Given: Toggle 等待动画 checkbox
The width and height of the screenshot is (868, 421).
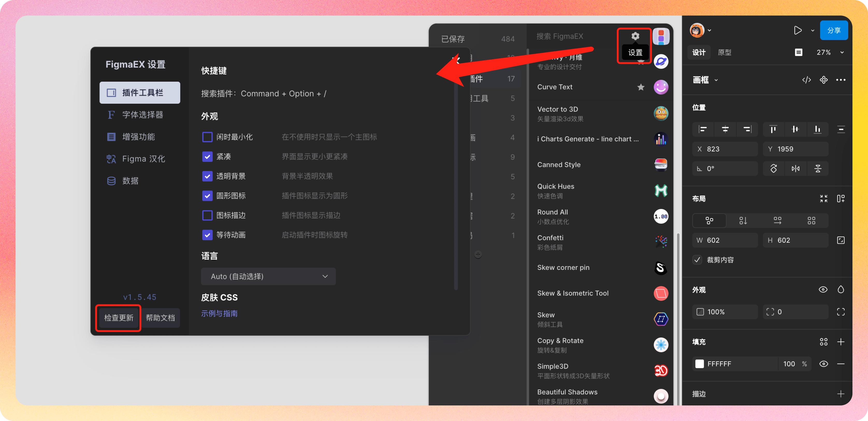Looking at the screenshot, I should [207, 235].
